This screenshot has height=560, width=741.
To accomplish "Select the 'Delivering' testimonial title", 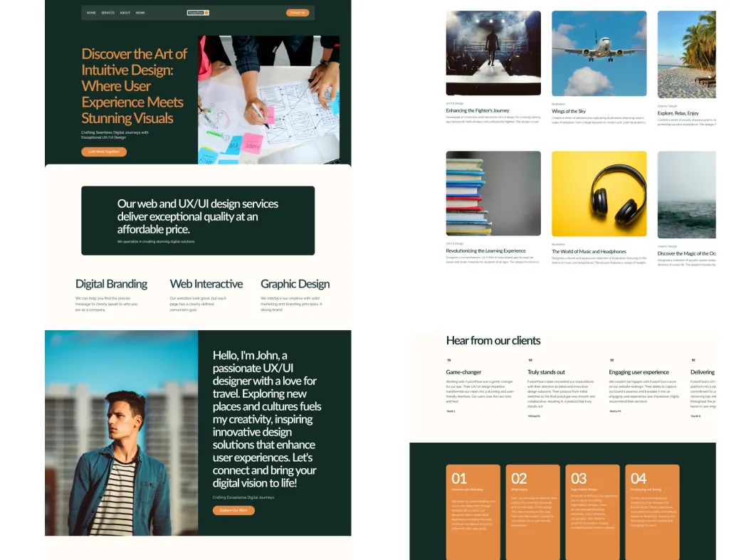I will (x=703, y=372).
